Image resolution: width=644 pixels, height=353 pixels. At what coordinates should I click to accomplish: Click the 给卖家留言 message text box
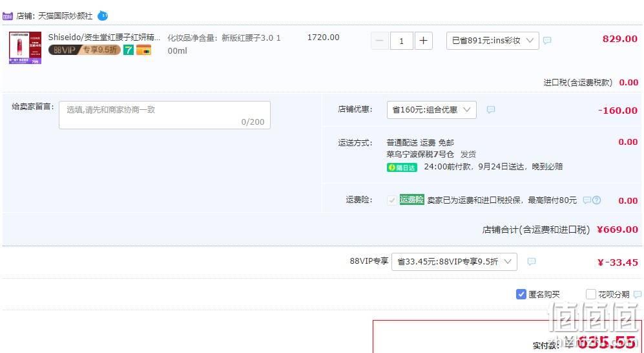pos(165,115)
